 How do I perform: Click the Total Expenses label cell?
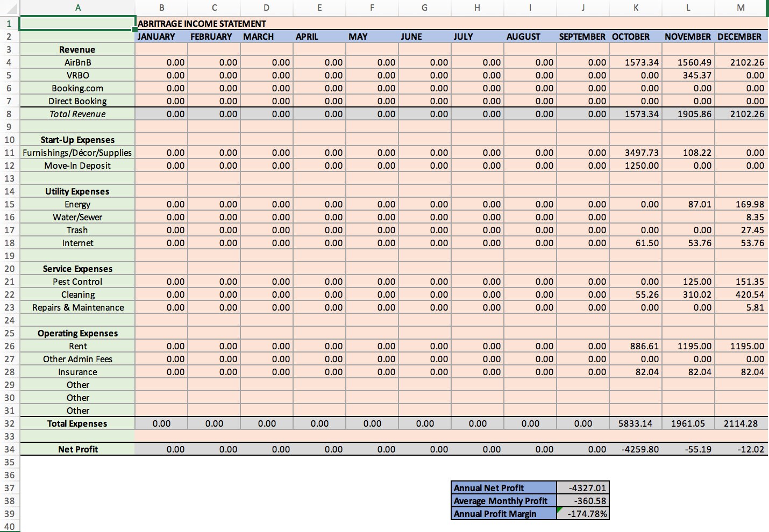(x=77, y=423)
